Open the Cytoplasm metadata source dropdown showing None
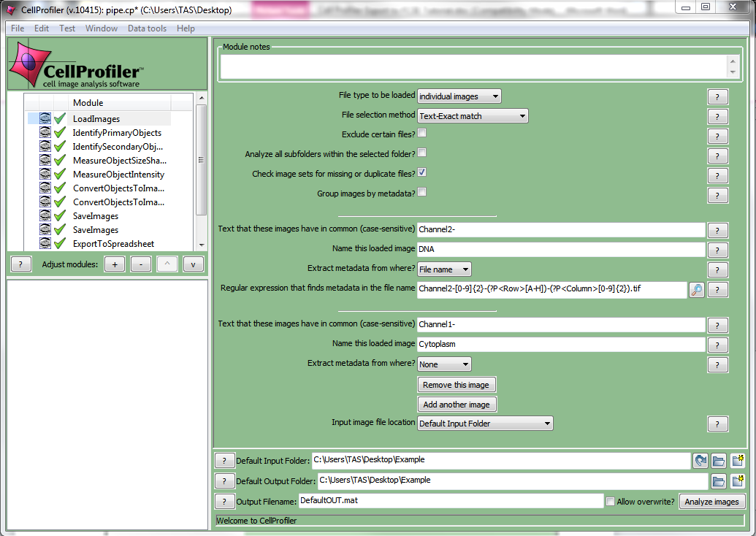Image resolution: width=756 pixels, height=536 pixels. point(444,364)
